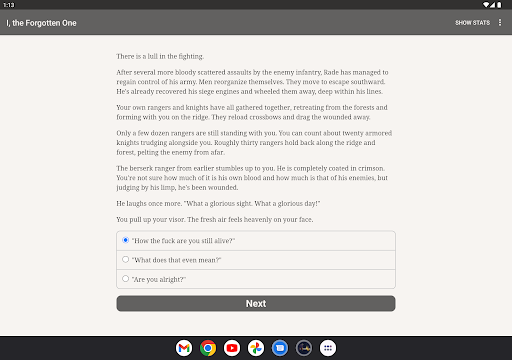Open Show Stats
512x360 pixels.
pos(472,23)
